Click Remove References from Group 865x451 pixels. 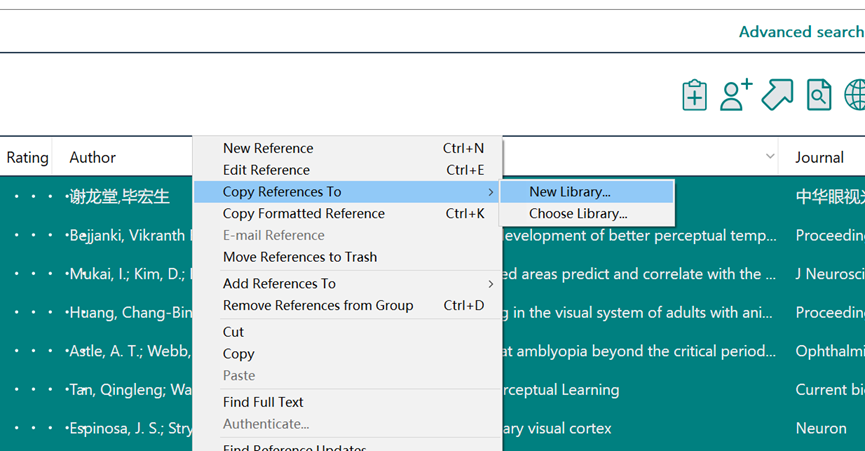pos(348,305)
